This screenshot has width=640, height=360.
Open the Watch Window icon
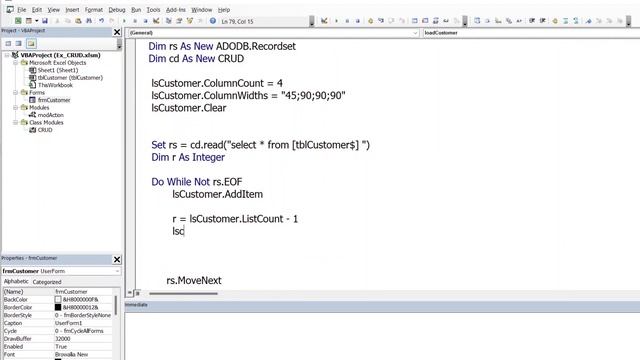(436, 21)
